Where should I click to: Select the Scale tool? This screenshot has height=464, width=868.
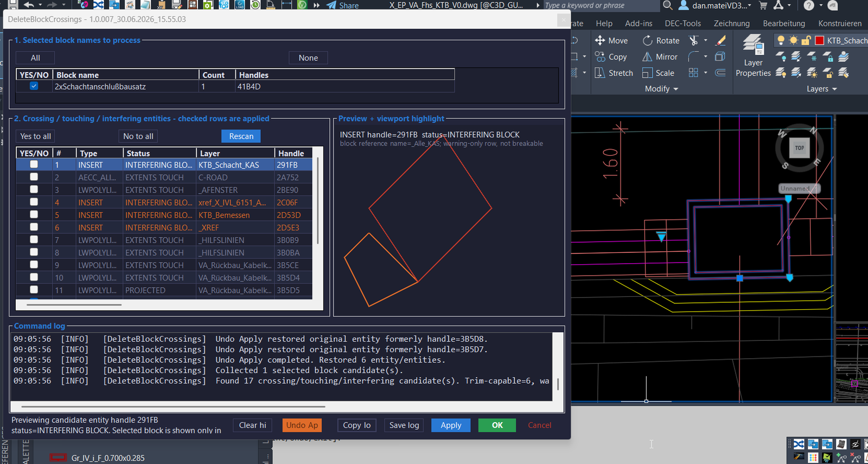pyautogui.click(x=658, y=73)
